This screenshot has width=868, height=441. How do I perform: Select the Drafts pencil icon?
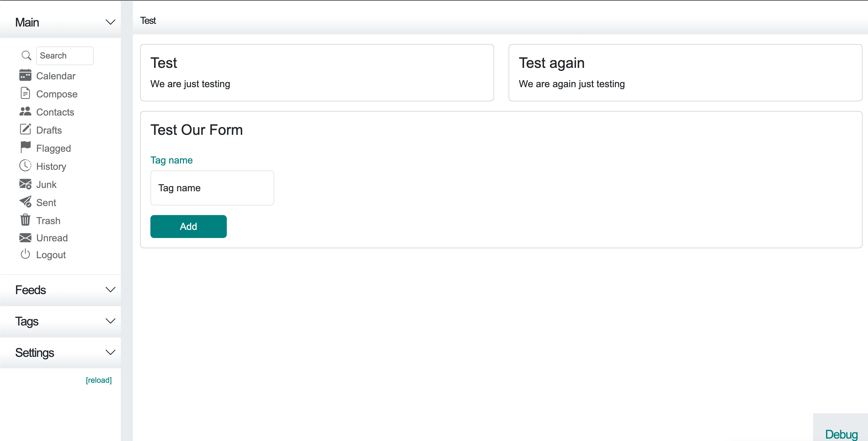[x=25, y=130]
